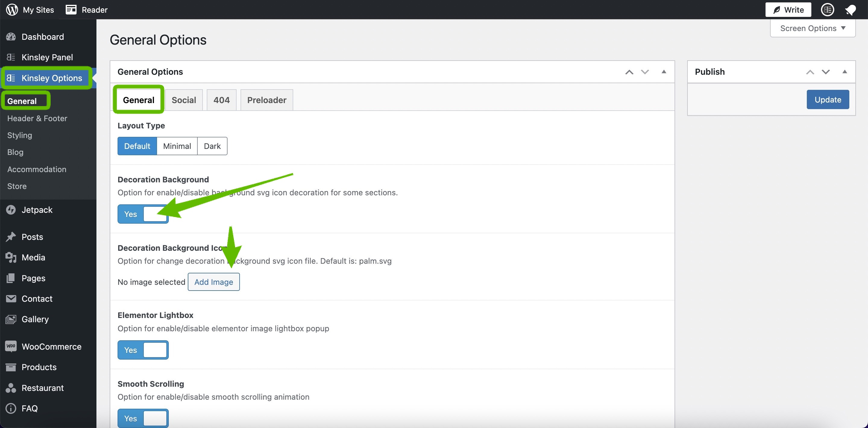Click the WordPress logo icon

click(12, 9)
